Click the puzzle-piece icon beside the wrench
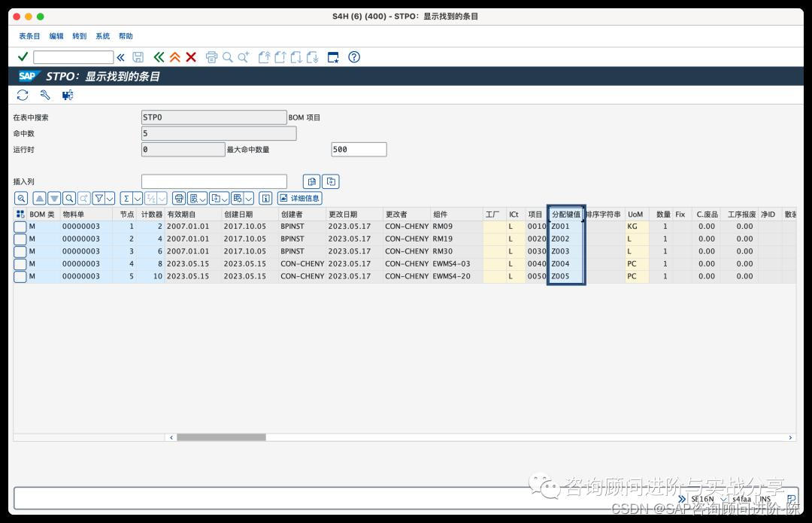812x523 pixels. [x=68, y=95]
